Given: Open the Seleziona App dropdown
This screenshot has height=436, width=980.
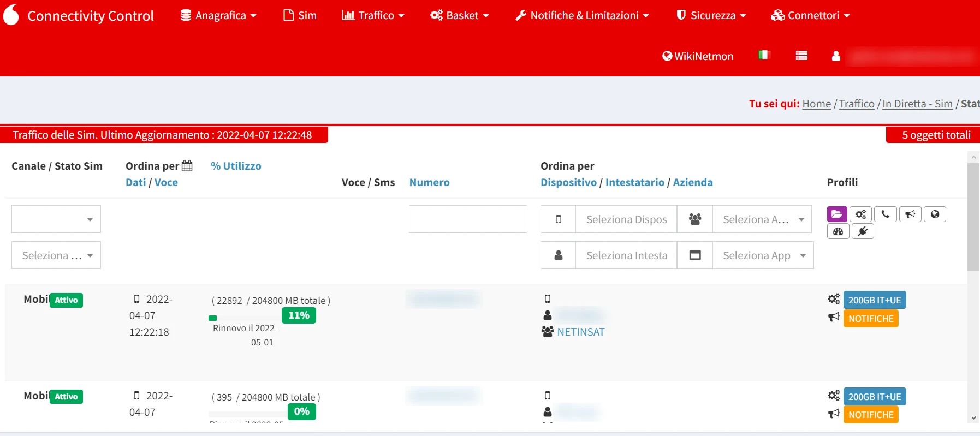Looking at the screenshot, I should [x=763, y=255].
